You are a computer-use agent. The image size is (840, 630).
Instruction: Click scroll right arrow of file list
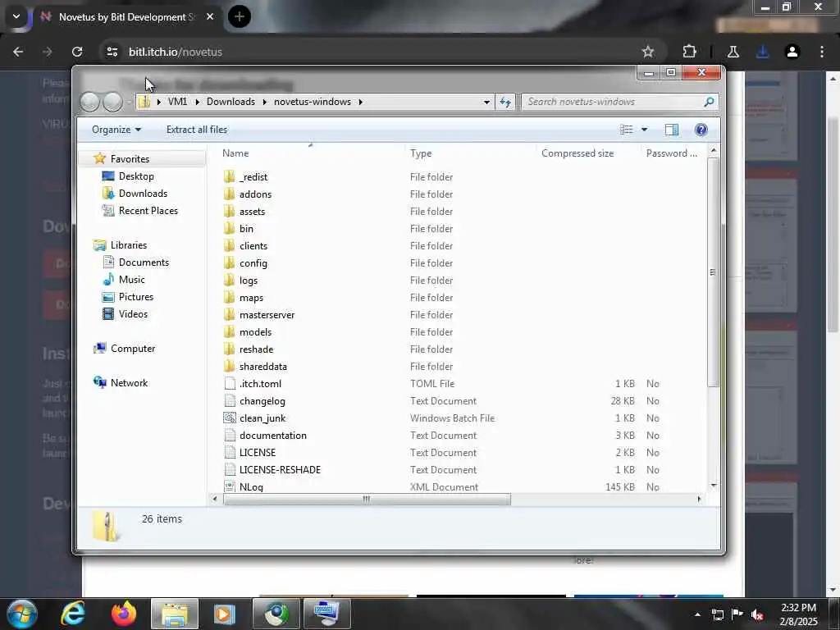coord(699,500)
